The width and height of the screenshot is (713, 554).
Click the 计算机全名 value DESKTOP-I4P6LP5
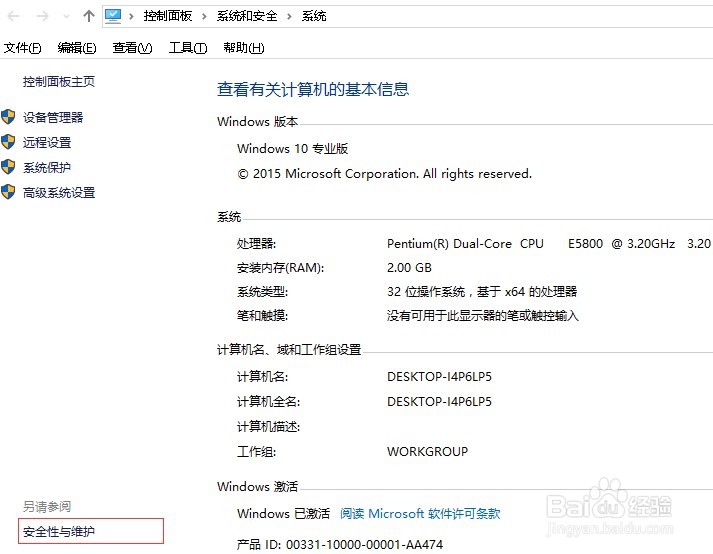(439, 402)
